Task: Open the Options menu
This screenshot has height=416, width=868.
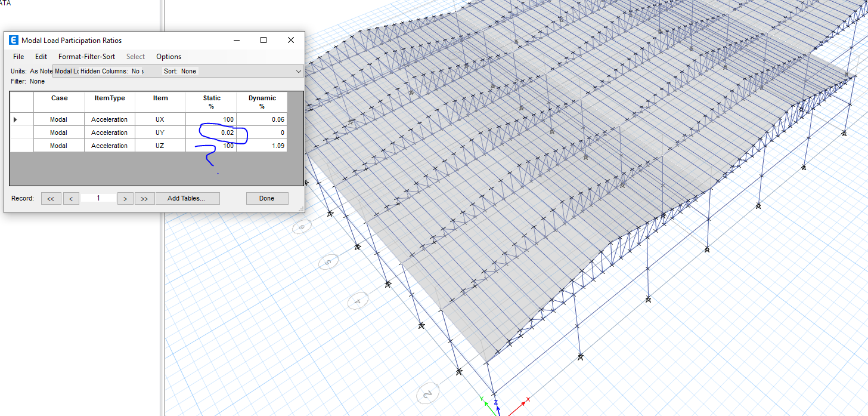Action: coord(169,57)
